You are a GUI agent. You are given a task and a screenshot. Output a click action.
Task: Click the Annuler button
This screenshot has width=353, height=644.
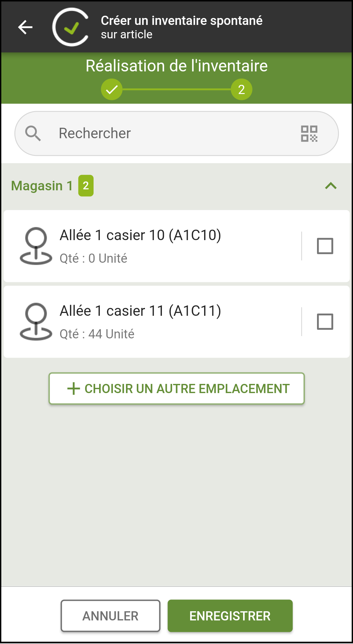click(x=111, y=616)
